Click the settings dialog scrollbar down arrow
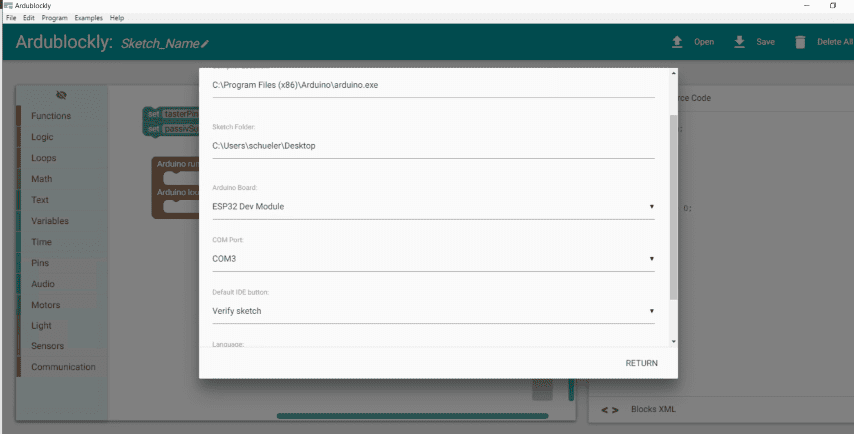The height and width of the screenshot is (434, 854). [x=673, y=341]
